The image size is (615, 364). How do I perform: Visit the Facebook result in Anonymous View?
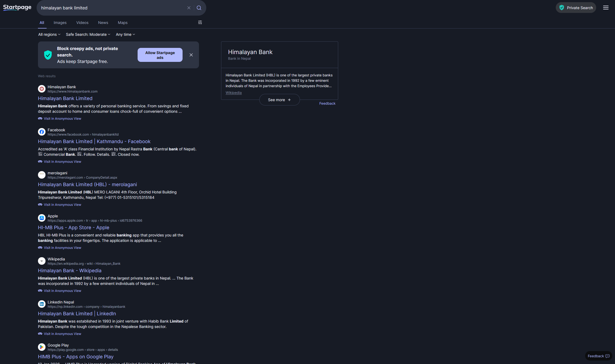tap(60, 162)
